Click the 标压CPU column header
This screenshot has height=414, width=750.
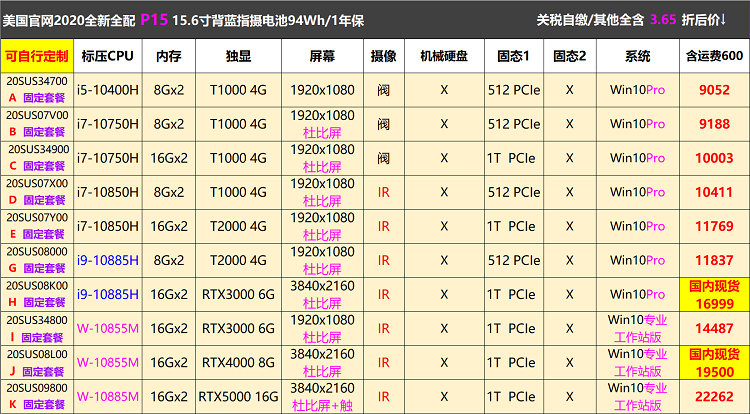click(108, 56)
